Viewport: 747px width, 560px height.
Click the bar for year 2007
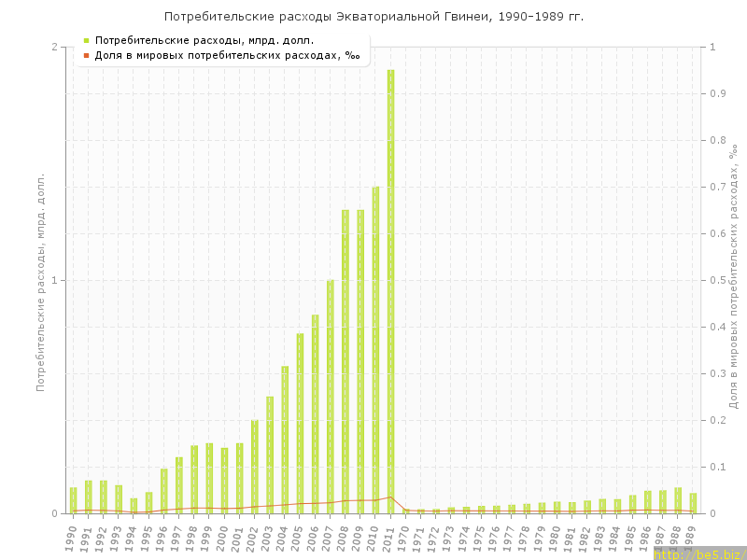[331, 397]
